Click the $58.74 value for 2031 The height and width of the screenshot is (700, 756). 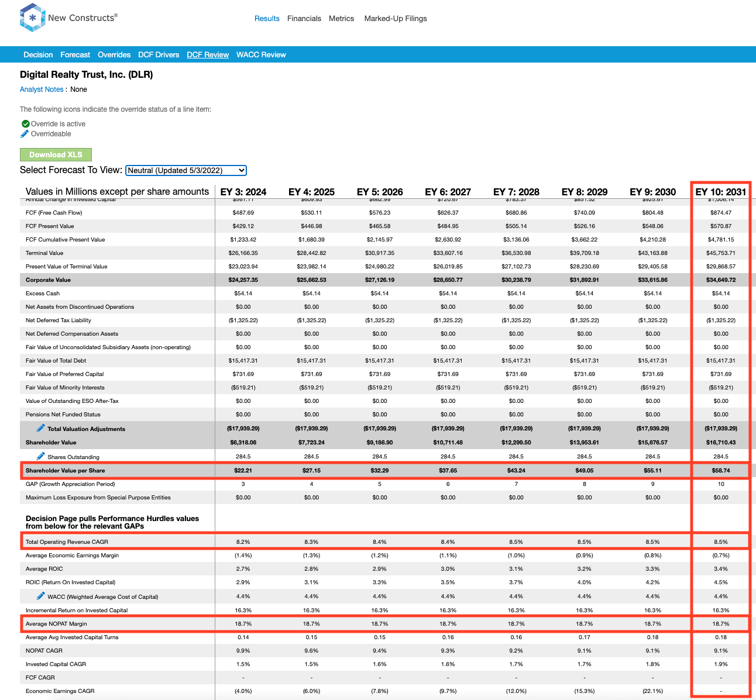pos(721,471)
